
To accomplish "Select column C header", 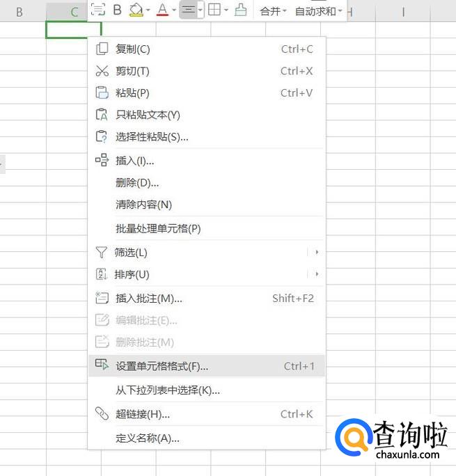I will click(67, 12).
